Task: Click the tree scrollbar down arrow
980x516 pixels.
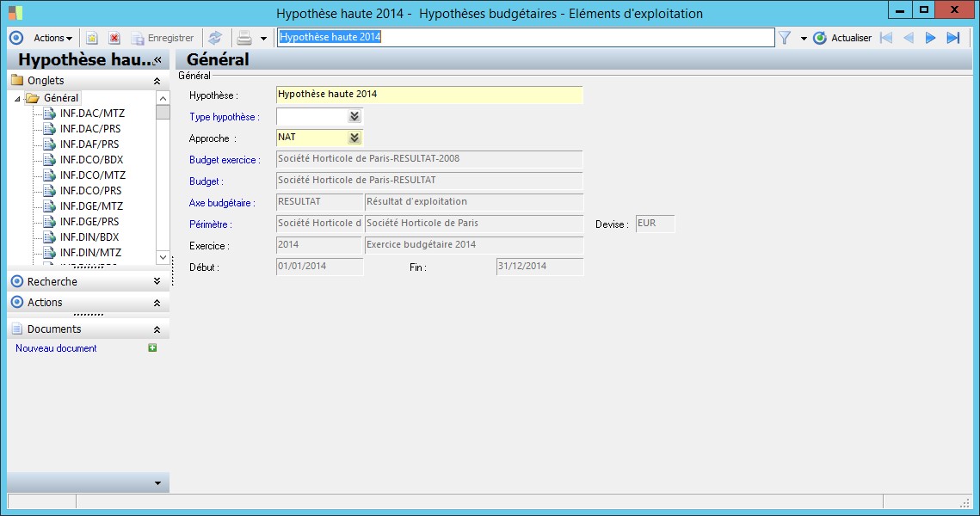Action: [163, 257]
